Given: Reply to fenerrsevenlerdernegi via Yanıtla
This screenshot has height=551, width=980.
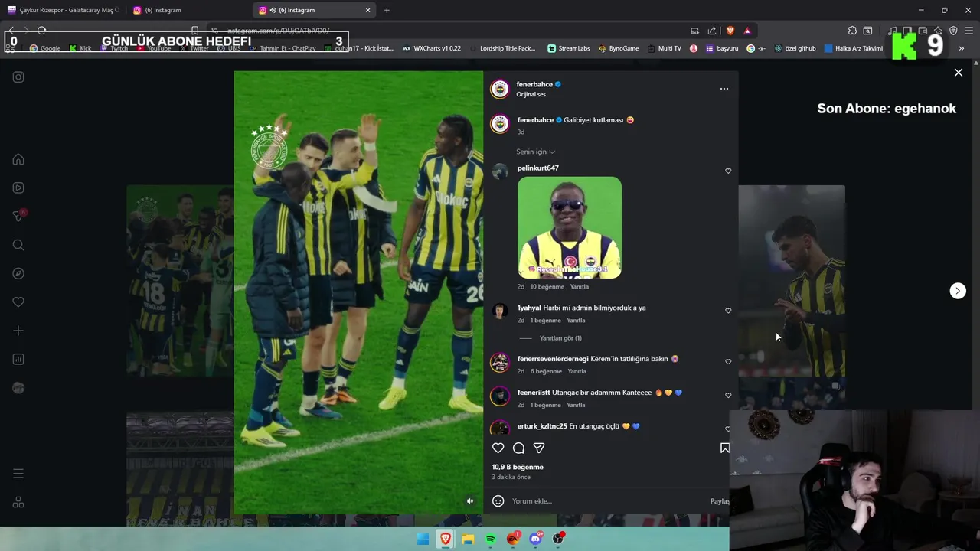Looking at the screenshot, I should (577, 371).
